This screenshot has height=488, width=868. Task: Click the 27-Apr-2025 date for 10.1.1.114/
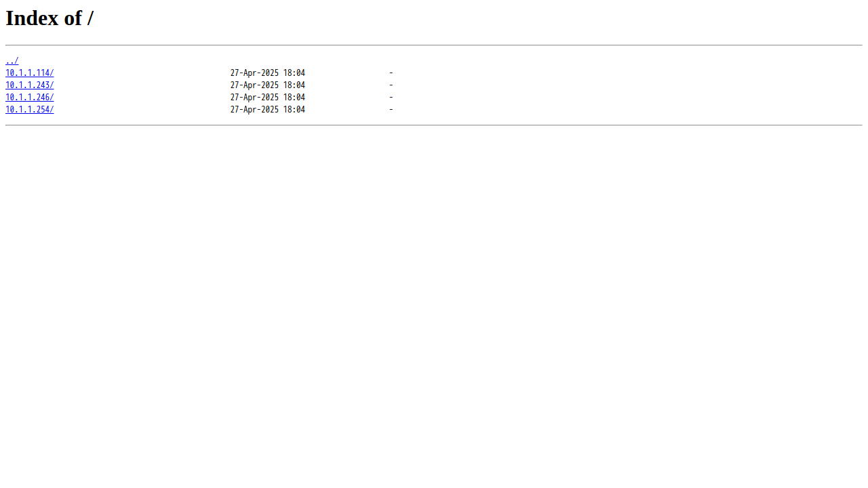(254, 73)
